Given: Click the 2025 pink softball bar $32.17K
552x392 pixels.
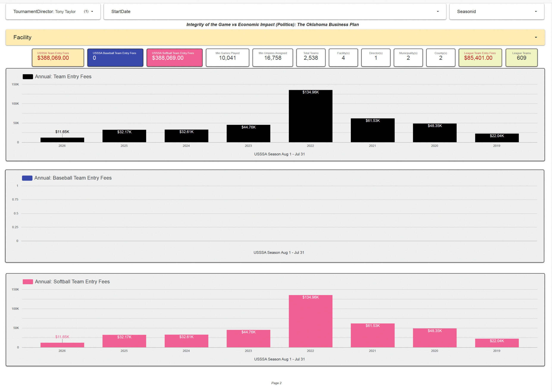Looking at the screenshot, I should pyautogui.click(x=124, y=341).
